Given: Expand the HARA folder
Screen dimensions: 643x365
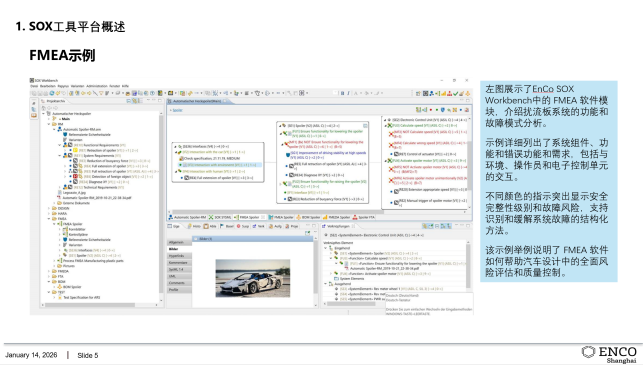Looking at the screenshot, I should [x=49, y=213].
